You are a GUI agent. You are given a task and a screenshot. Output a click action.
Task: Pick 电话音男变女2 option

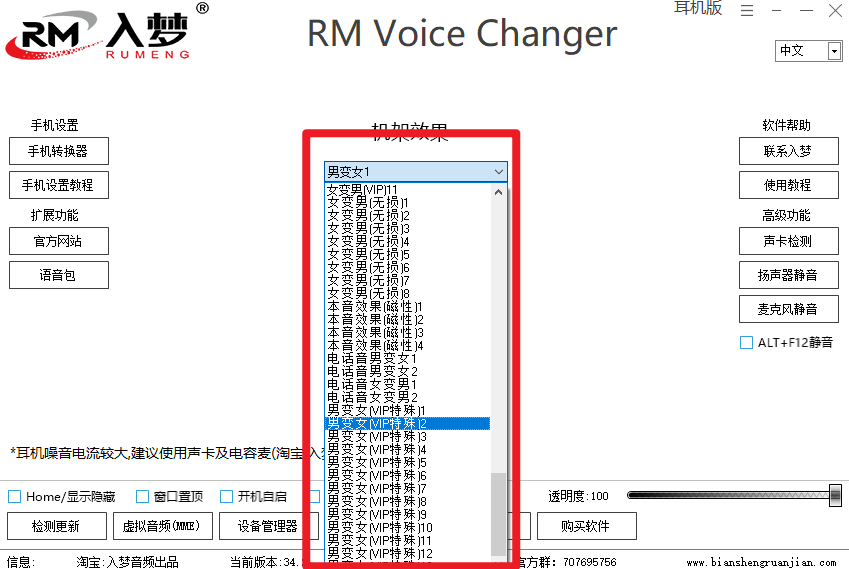click(x=408, y=371)
